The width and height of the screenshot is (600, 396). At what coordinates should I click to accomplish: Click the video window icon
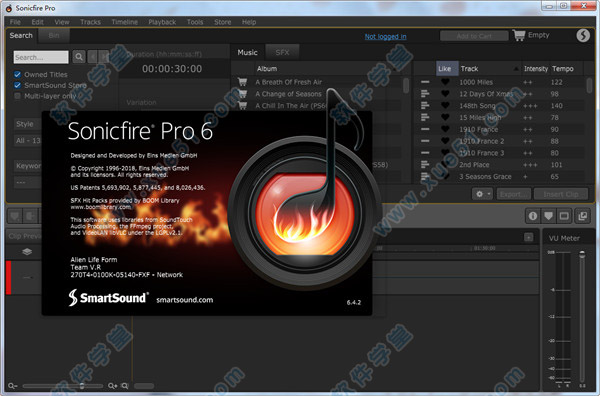(x=564, y=216)
